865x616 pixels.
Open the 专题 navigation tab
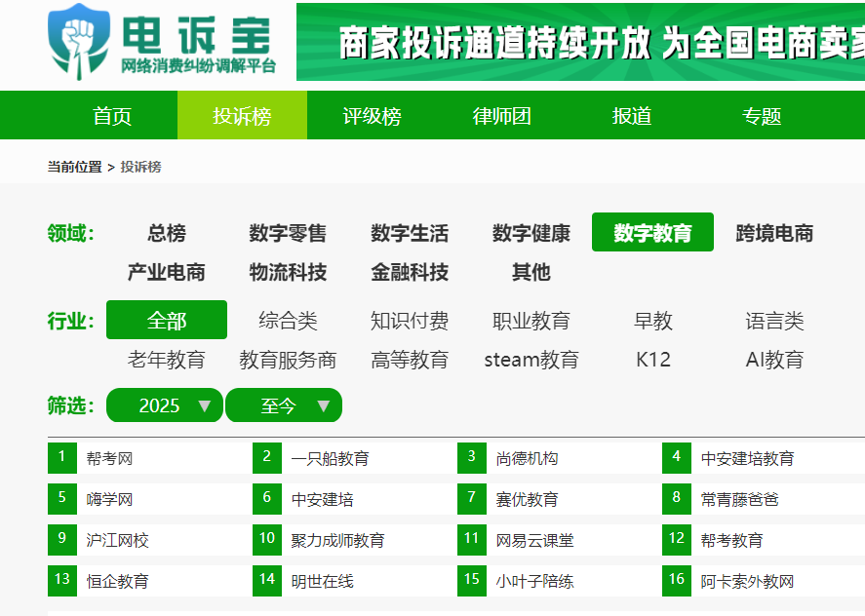coord(762,116)
